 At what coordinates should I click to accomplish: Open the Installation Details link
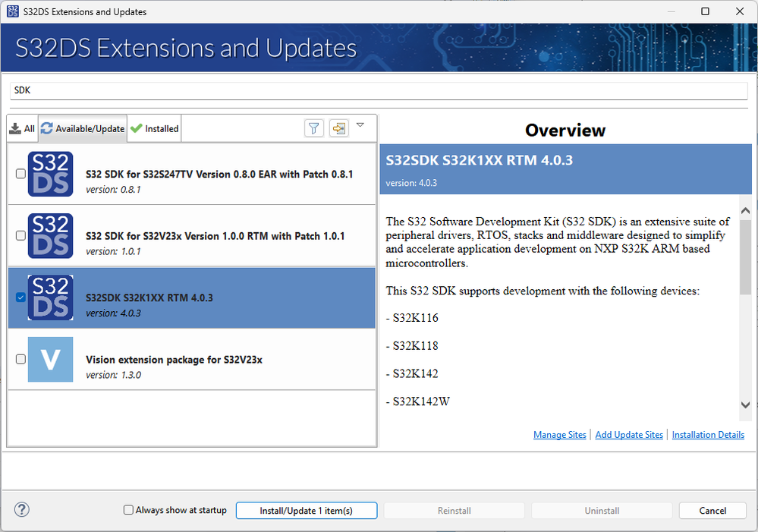pos(708,434)
